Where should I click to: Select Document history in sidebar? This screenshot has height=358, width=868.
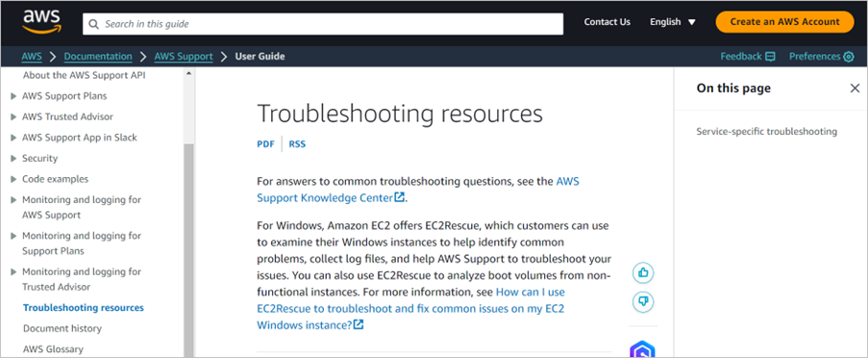coord(62,328)
